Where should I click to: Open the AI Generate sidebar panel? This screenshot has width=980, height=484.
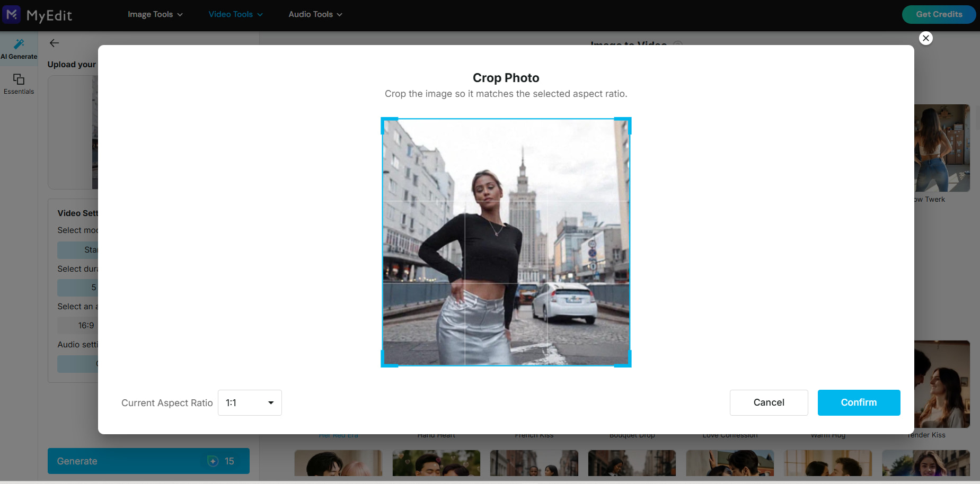[x=19, y=49]
